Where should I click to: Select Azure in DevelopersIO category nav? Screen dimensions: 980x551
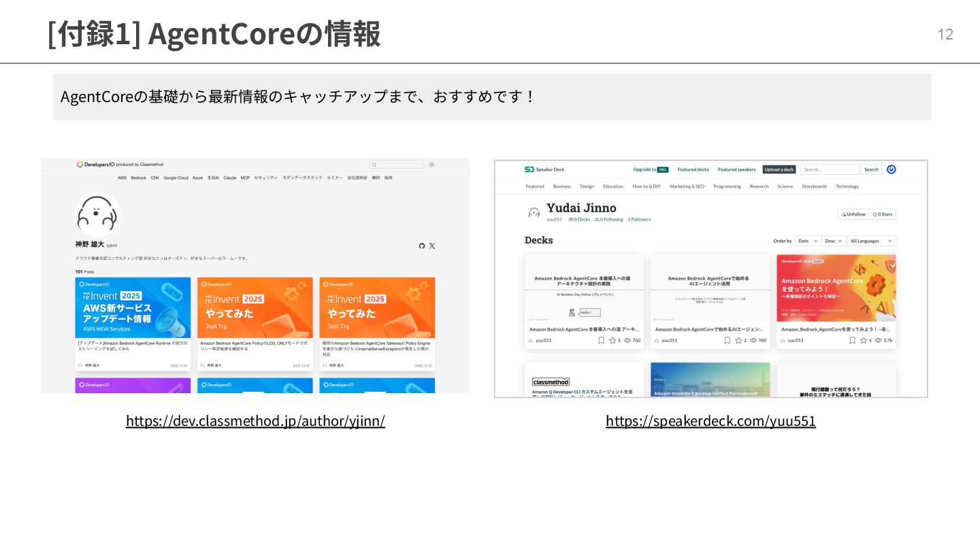tap(197, 178)
